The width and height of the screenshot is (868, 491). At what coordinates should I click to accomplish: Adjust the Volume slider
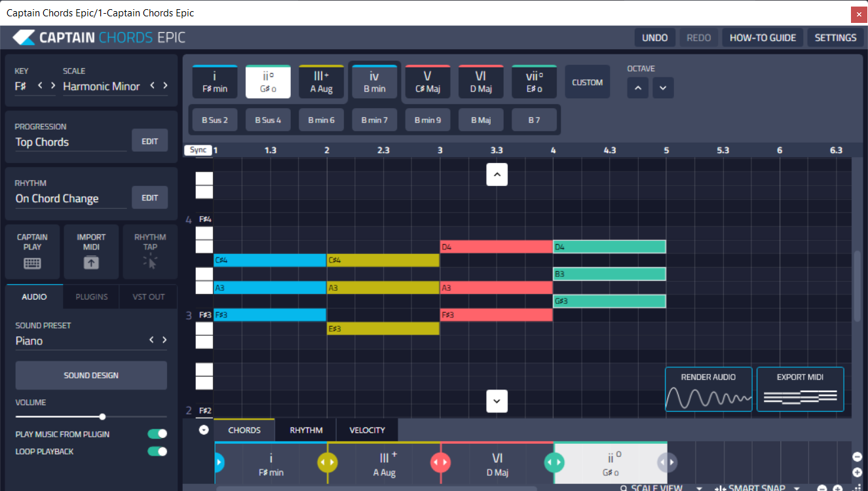click(91, 416)
